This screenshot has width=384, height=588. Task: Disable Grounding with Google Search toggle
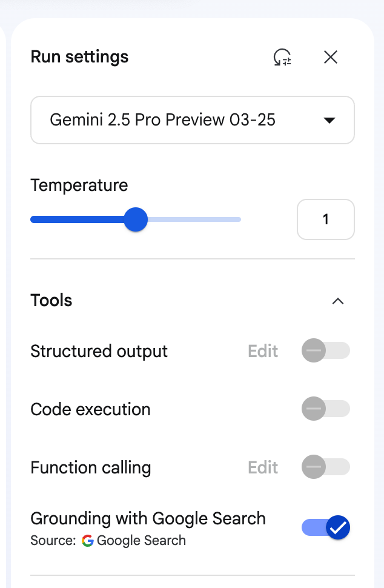326,527
